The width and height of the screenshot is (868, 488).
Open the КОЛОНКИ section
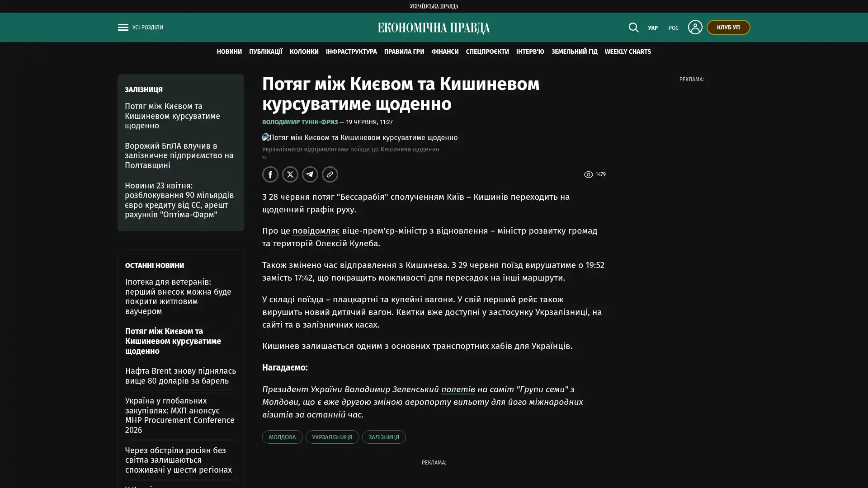(x=304, y=52)
